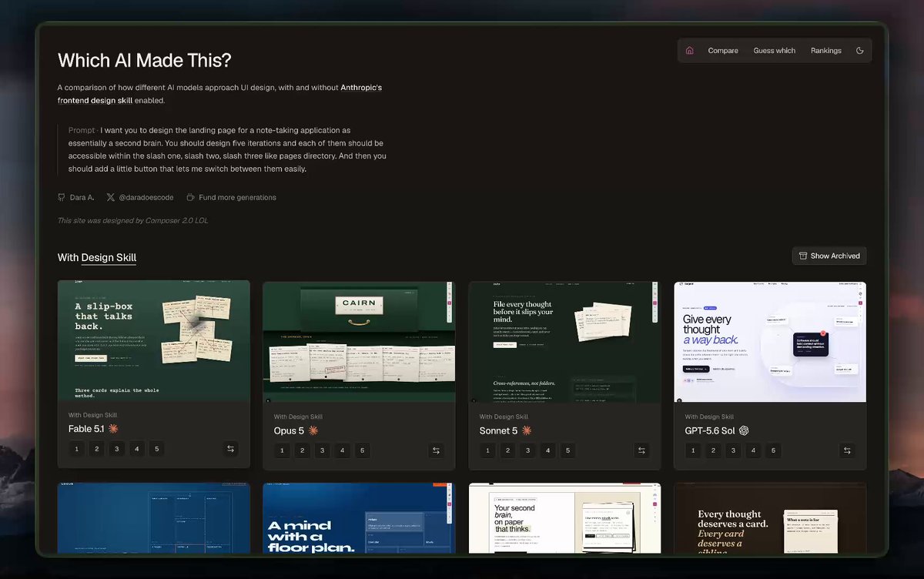Click the swap icon on the Fable 5.1 card
The image size is (924, 579).
(230, 449)
